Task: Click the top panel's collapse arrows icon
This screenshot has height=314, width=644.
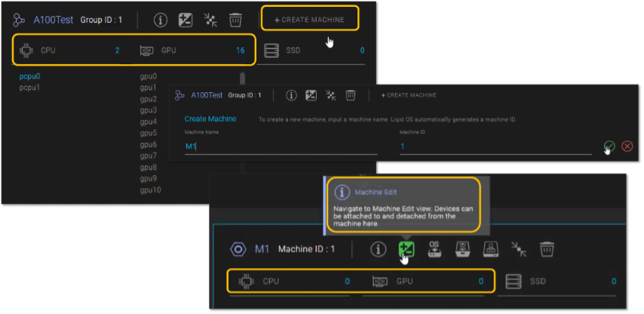Action: tap(210, 20)
